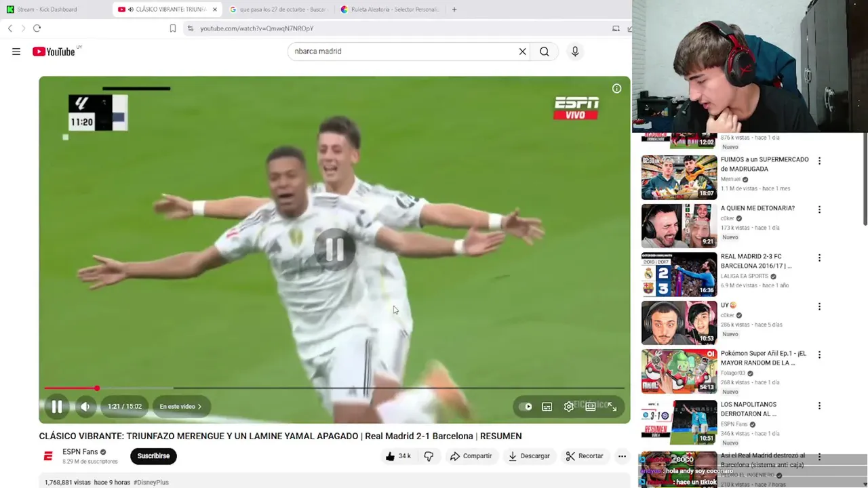868x488 pixels.
Task: Open more actions ellipsis below video
Action: [622, 456]
